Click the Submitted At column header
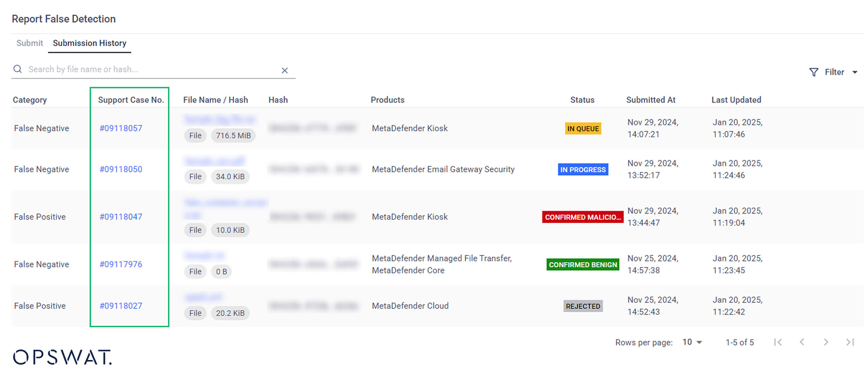The image size is (868, 385). (651, 100)
